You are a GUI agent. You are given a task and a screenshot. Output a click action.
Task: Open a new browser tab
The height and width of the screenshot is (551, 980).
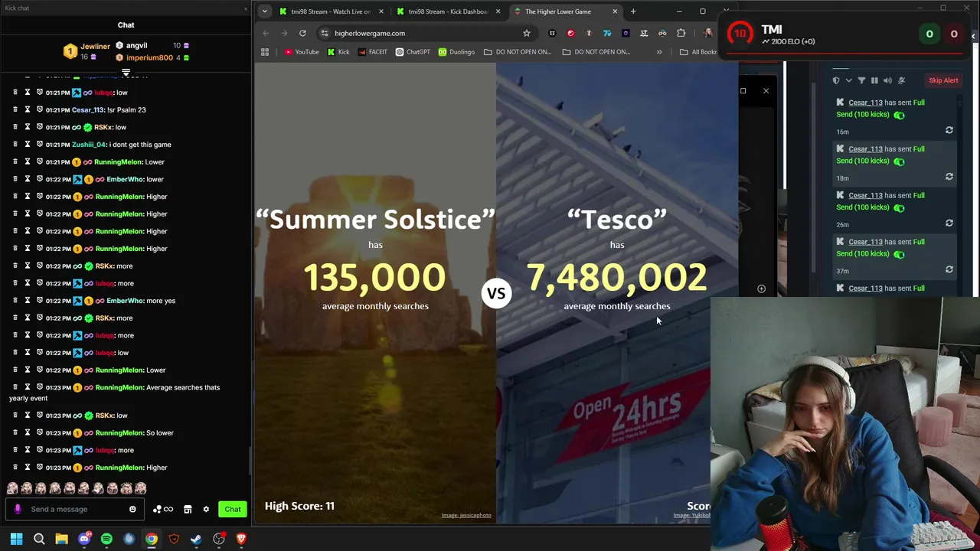click(x=633, y=11)
